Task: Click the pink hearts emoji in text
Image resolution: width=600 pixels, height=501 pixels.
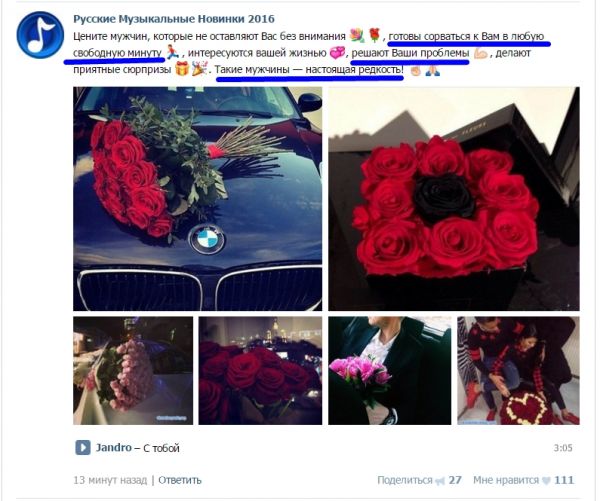Action: 337,53
